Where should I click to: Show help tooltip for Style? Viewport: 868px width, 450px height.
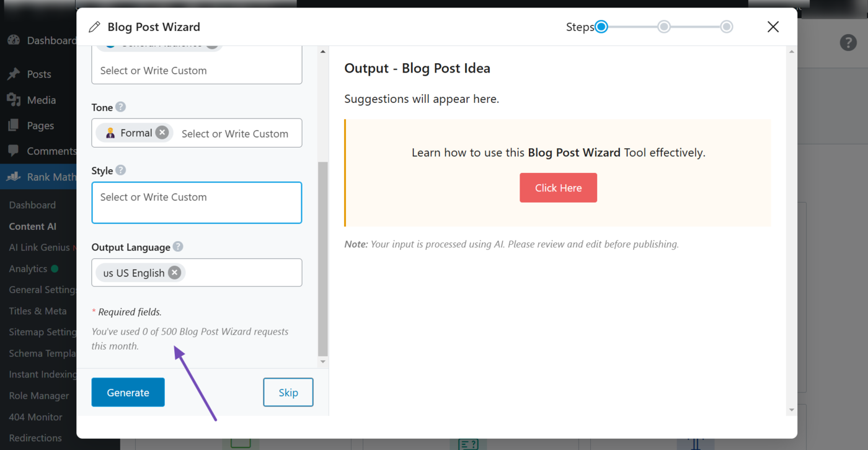(121, 170)
